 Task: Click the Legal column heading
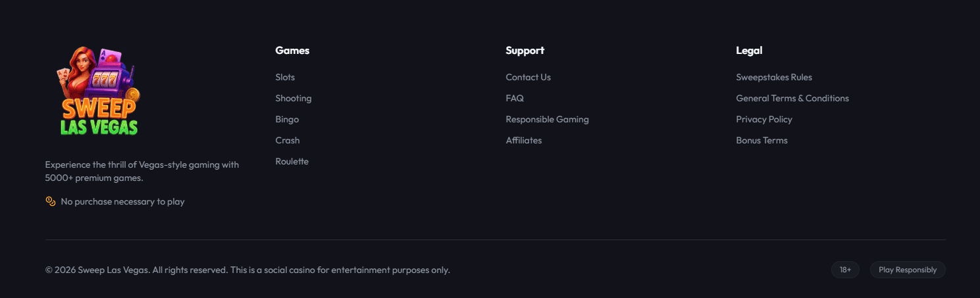pyautogui.click(x=749, y=50)
